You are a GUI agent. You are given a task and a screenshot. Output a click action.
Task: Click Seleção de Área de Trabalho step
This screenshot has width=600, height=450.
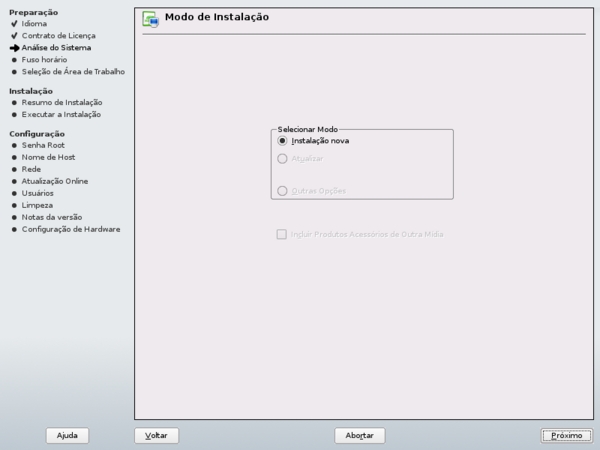[x=73, y=72]
